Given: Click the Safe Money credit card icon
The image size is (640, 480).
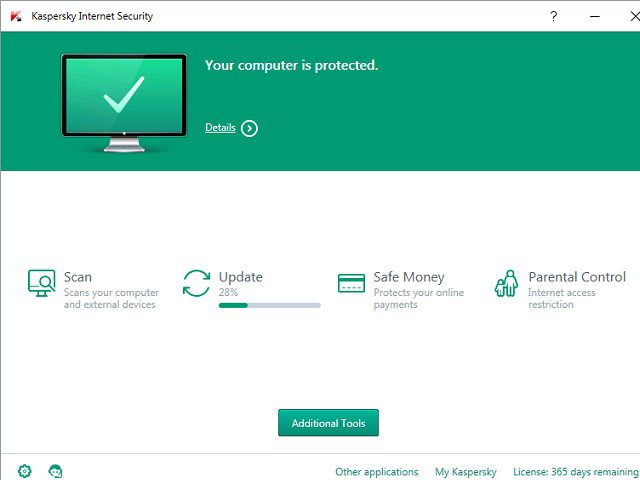Looking at the screenshot, I should [351, 283].
